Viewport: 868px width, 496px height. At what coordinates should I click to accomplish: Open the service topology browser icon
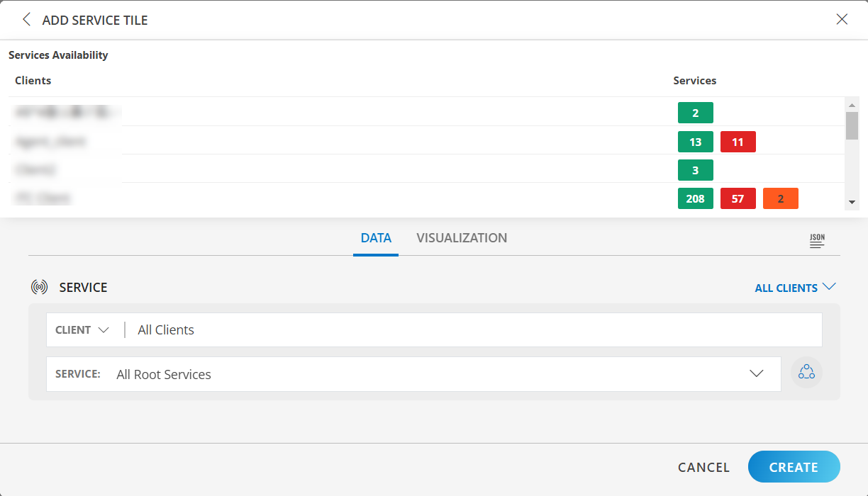(806, 373)
